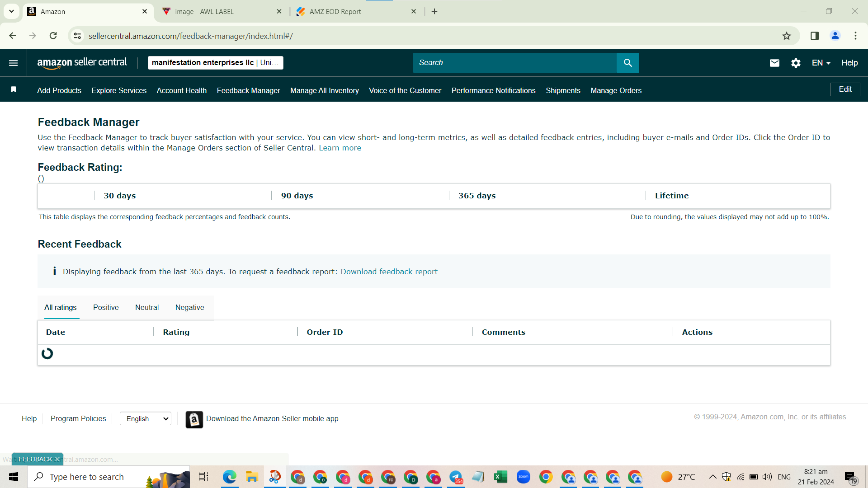Click the Amazon Seller mobile app icon
Viewport: 868px width, 488px height.
[194, 419]
